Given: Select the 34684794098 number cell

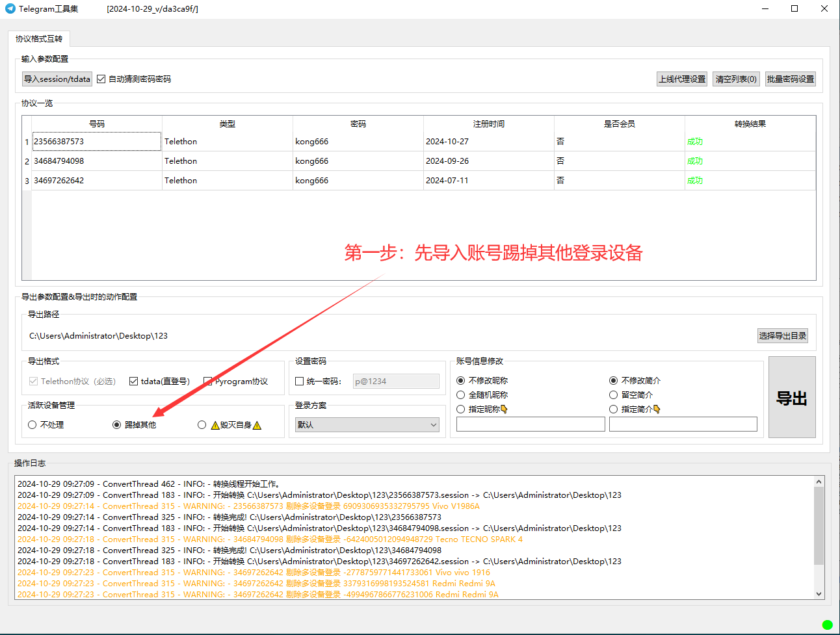Looking at the screenshot, I should (96, 161).
